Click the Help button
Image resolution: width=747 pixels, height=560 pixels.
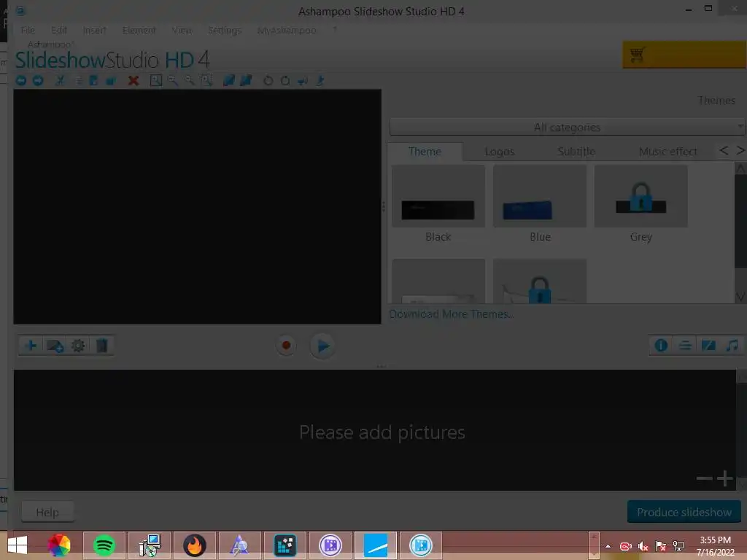(47, 512)
